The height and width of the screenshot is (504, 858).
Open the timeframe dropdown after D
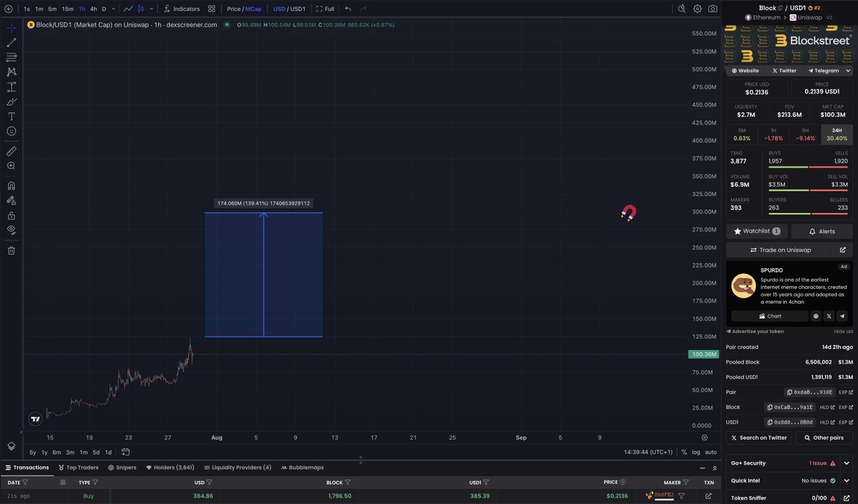click(x=114, y=9)
